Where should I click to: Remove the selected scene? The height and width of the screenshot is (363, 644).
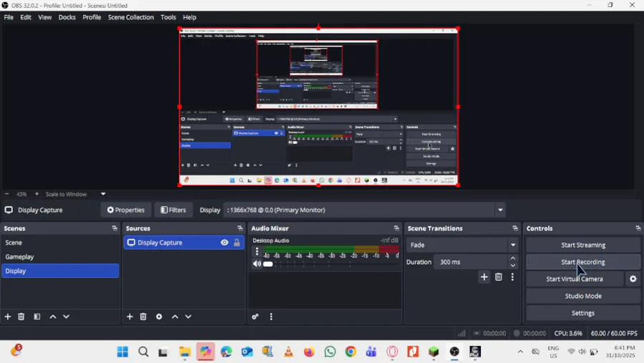[x=21, y=316]
